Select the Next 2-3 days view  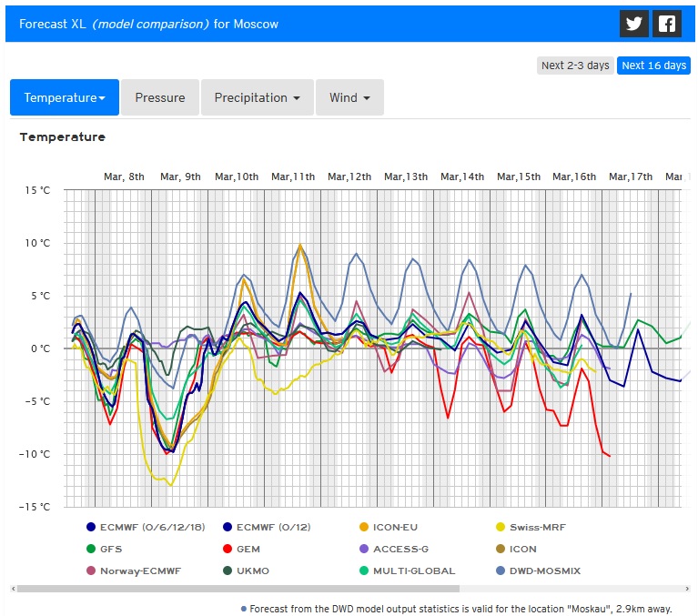point(575,66)
